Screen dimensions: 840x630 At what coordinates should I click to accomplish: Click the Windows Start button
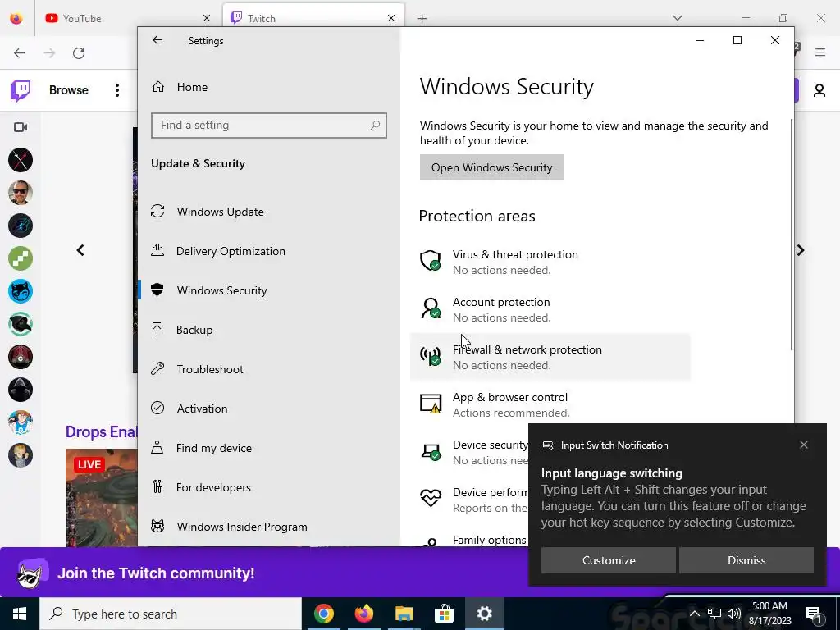pos(20,614)
